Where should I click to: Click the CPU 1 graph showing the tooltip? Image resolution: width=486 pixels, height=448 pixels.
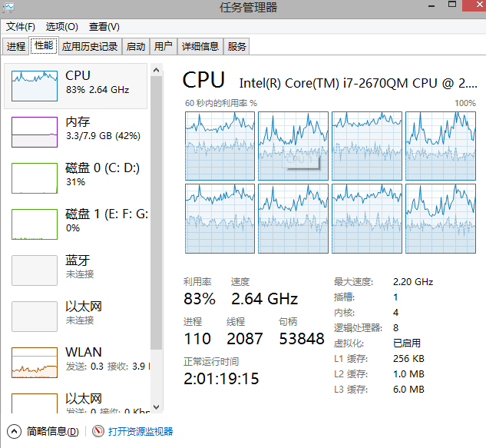[x=293, y=146]
